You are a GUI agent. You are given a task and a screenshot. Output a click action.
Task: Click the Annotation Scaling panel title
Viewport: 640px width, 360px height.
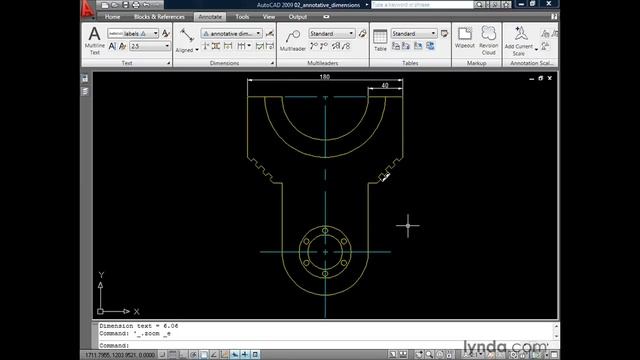[531, 63]
